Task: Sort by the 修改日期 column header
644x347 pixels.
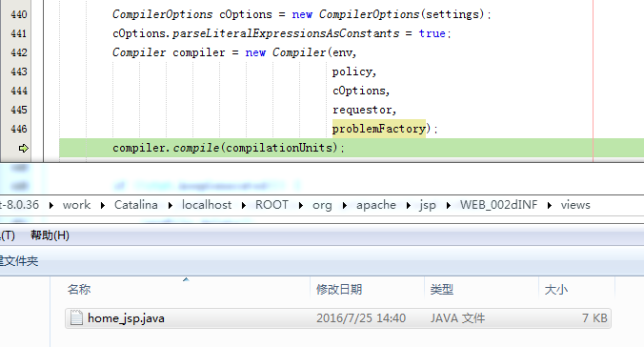Action: click(x=339, y=290)
